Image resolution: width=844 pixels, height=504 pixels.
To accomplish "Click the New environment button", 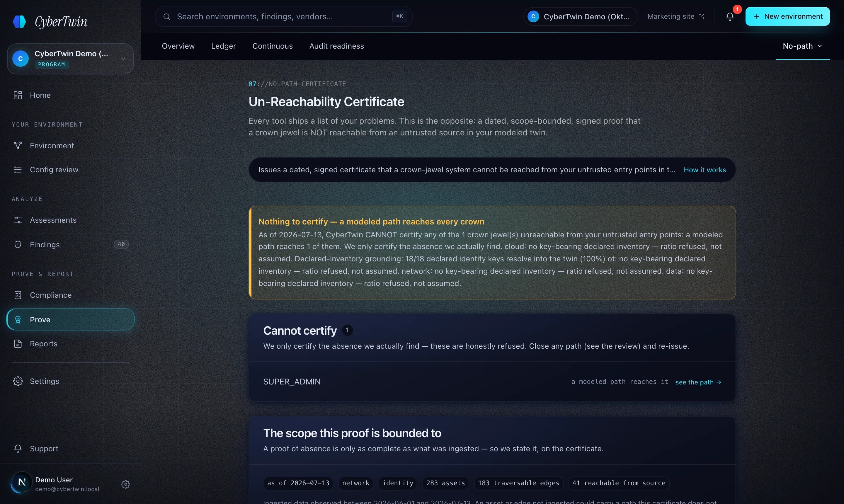I will click(x=787, y=16).
